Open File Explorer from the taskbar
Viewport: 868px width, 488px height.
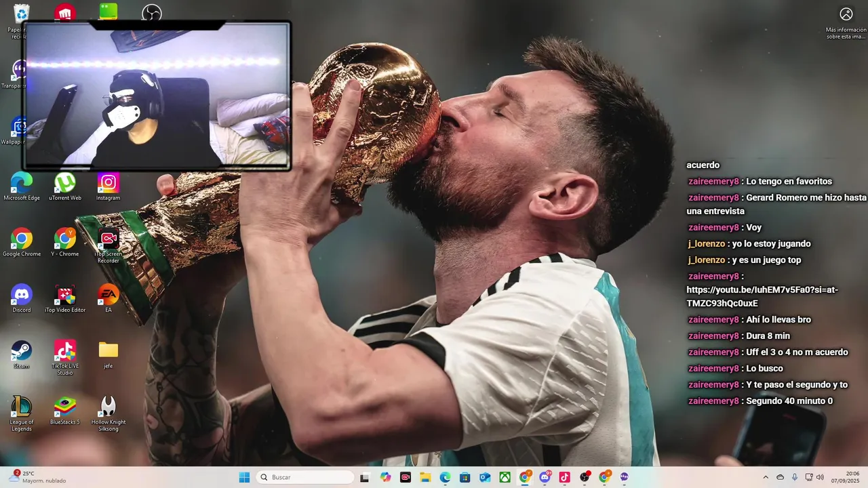425,477
